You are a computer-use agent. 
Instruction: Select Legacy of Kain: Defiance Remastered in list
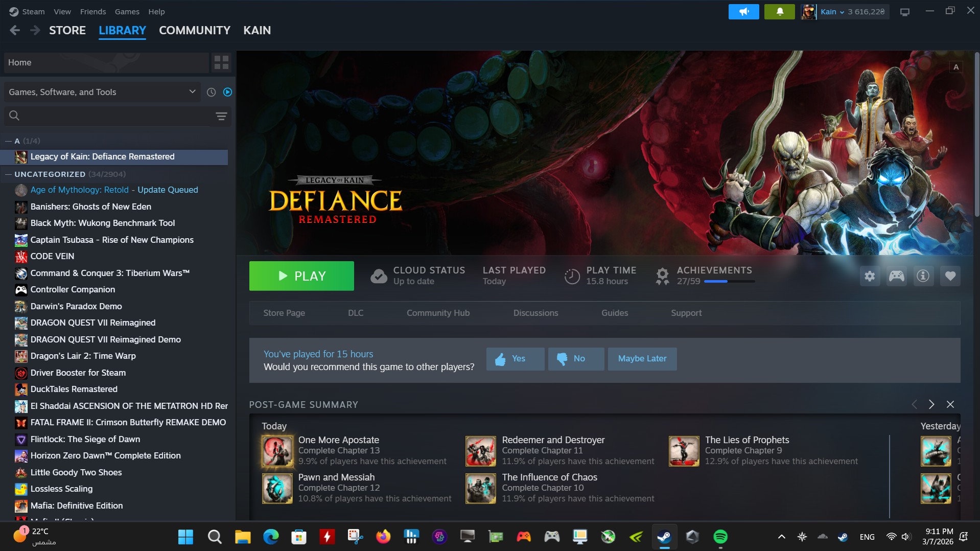[x=114, y=157]
